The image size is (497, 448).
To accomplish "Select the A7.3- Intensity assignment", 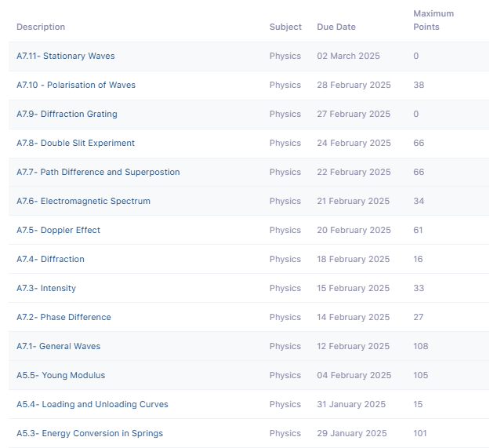I will (46, 288).
